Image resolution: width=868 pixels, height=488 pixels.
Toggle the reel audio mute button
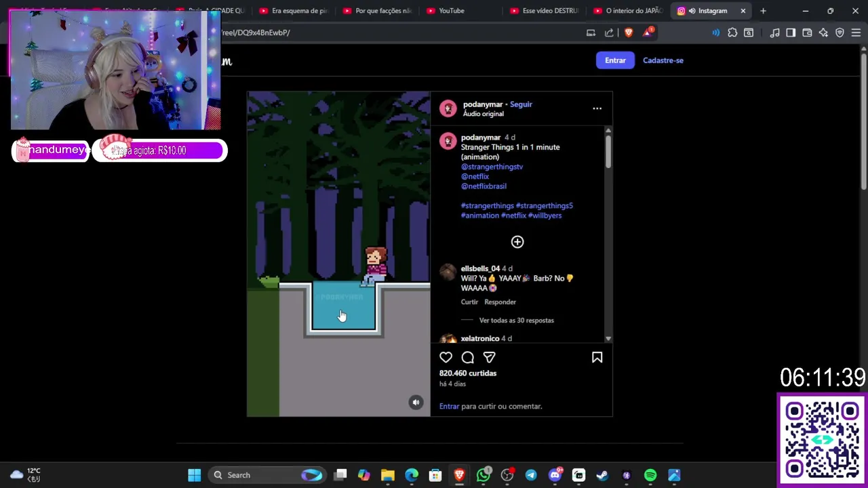[416, 403]
